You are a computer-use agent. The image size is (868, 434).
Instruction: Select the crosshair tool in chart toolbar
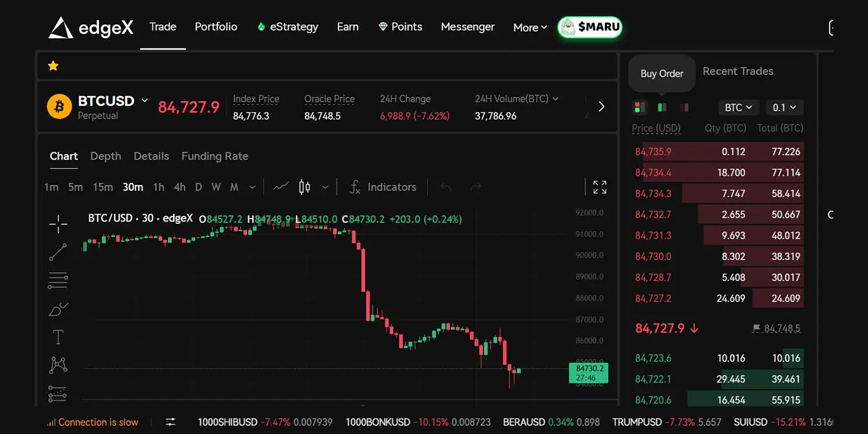tap(58, 224)
